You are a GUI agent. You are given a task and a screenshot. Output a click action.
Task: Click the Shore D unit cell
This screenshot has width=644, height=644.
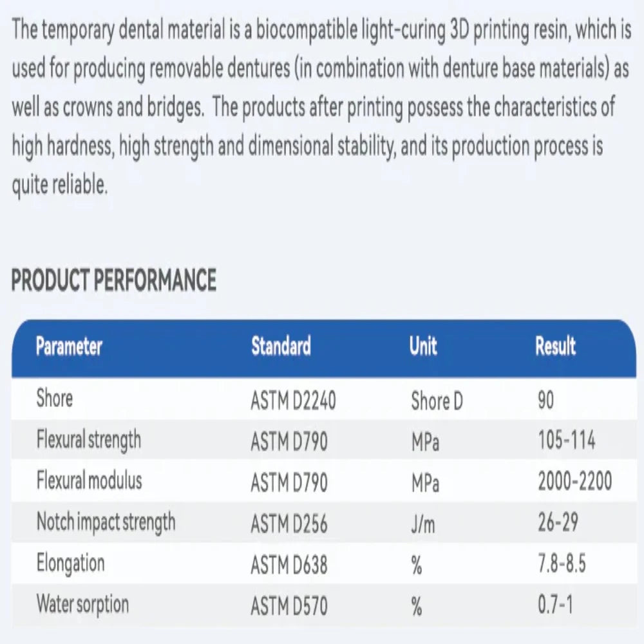(437, 402)
